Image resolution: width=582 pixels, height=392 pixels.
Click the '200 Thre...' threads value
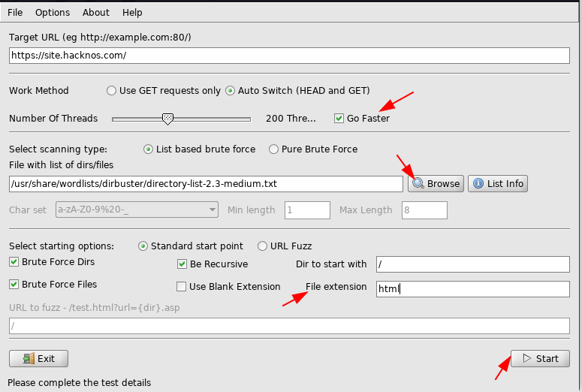[x=291, y=119]
